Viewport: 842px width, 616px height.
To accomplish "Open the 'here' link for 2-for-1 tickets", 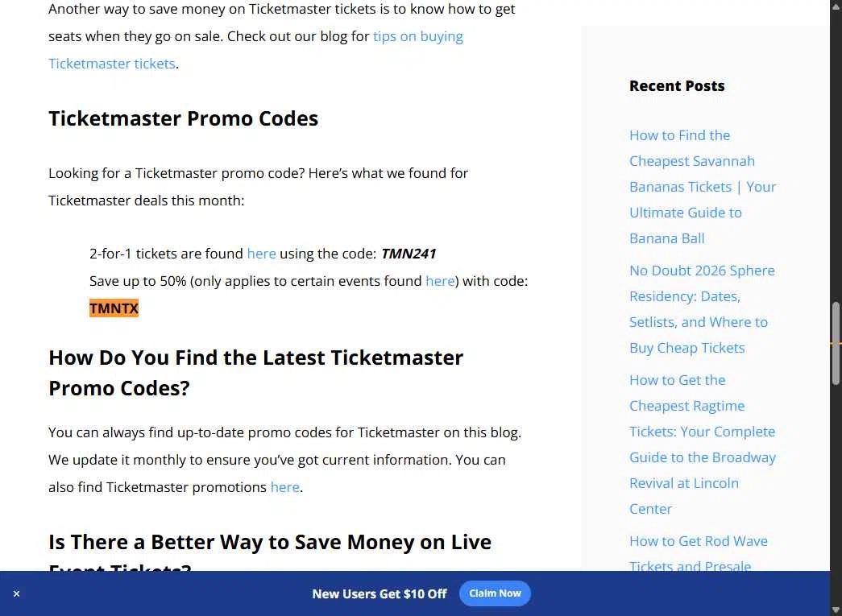I will pyautogui.click(x=261, y=254).
